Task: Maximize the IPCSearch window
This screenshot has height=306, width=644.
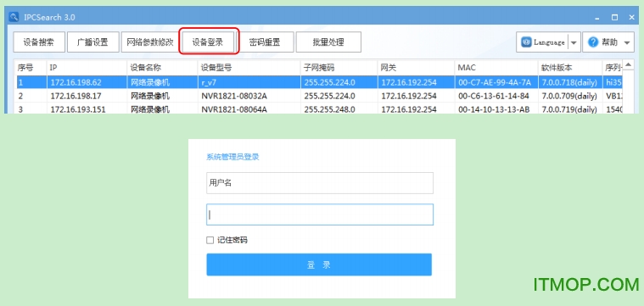Action: tap(615, 17)
